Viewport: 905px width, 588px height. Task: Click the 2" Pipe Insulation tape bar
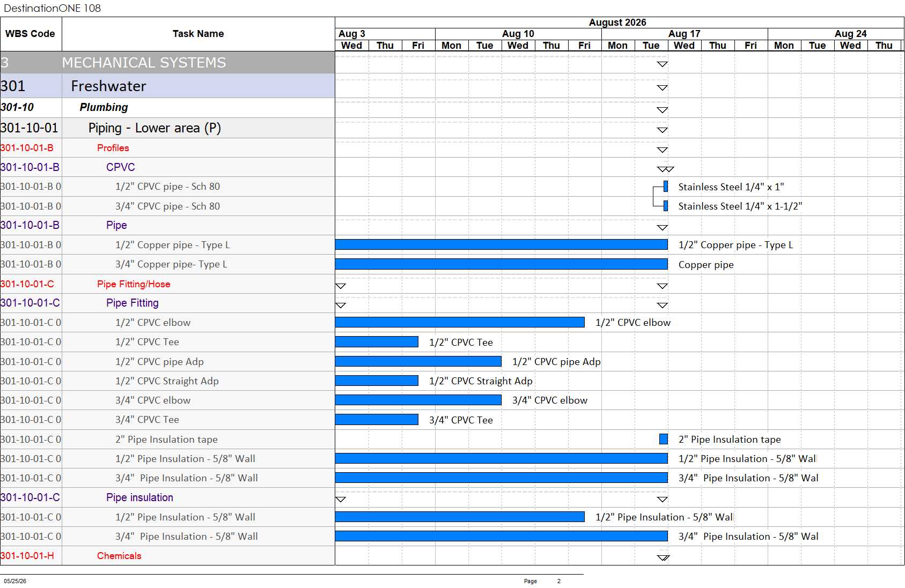pos(664,439)
